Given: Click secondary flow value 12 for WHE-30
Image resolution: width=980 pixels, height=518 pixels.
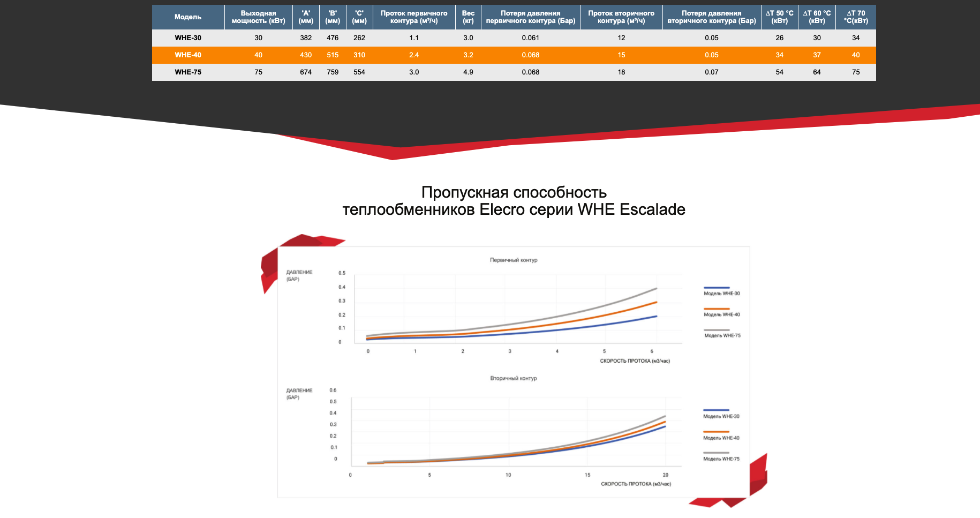Looking at the screenshot, I should [621, 38].
